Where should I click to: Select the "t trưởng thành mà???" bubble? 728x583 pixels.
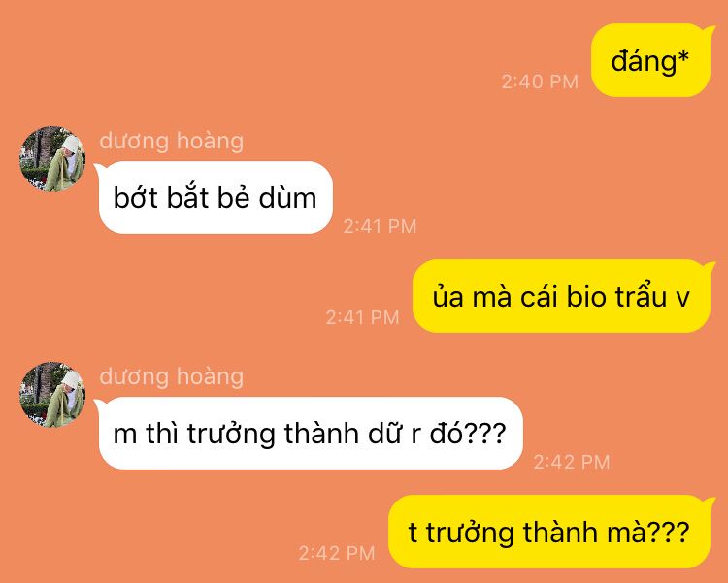coord(550,532)
